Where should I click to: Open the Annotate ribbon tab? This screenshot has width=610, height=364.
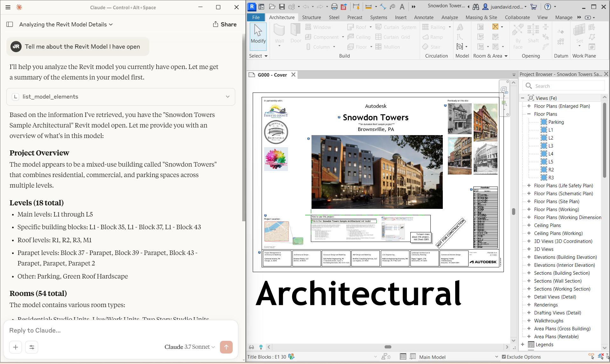423,17
